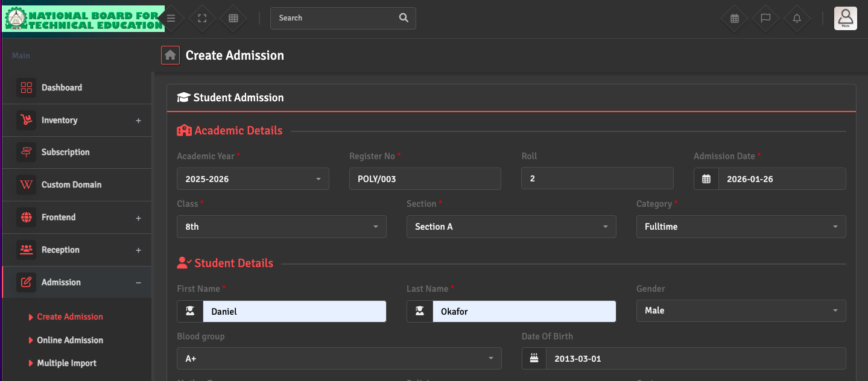Image resolution: width=868 pixels, height=381 pixels.
Task: Open the calendar icon in top bar
Action: click(x=734, y=18)
